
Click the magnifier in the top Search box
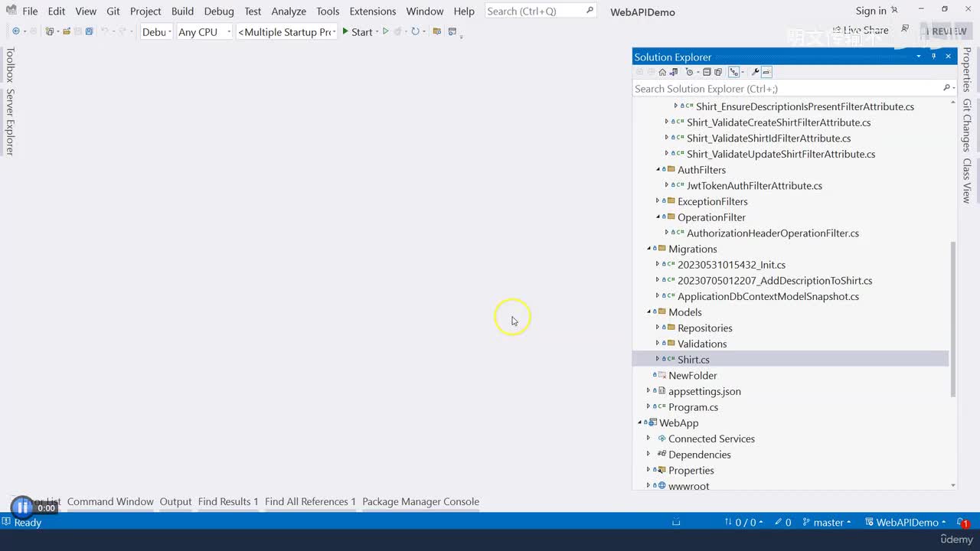pos(590,11)
